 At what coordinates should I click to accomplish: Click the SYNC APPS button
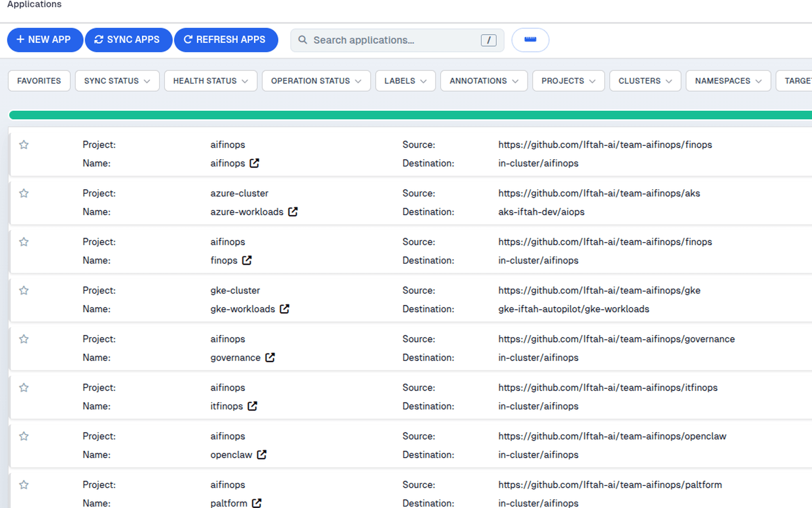[129, 40]
